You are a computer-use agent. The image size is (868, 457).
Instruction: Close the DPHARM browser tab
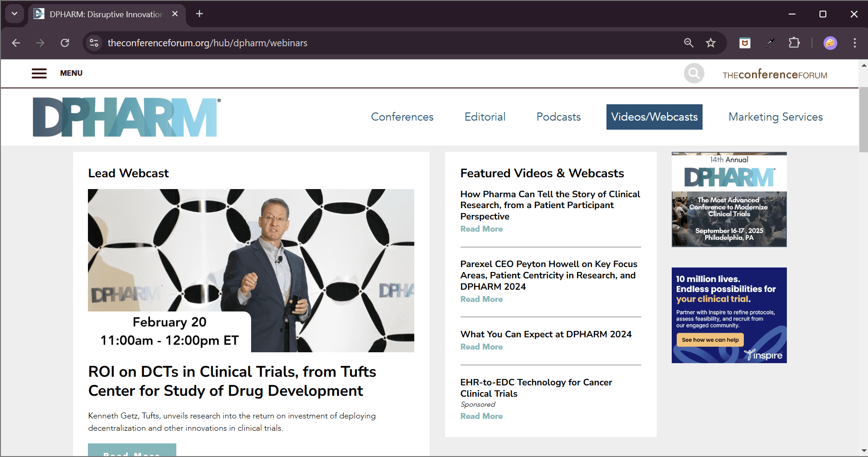[x=175, y=14]
